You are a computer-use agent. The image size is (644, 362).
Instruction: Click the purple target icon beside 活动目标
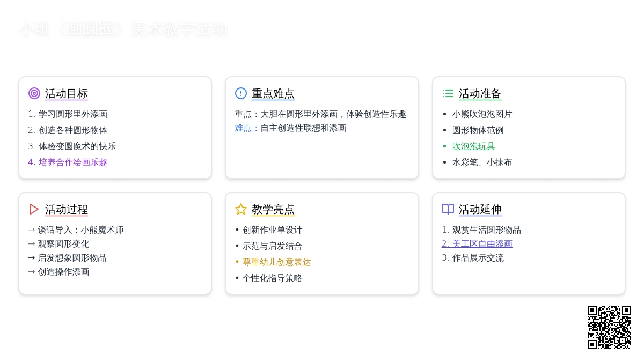coord(34,93)
